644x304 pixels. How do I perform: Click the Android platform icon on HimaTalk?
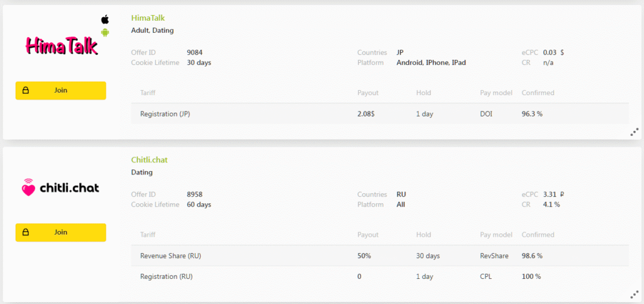click(x=105, y=32)
